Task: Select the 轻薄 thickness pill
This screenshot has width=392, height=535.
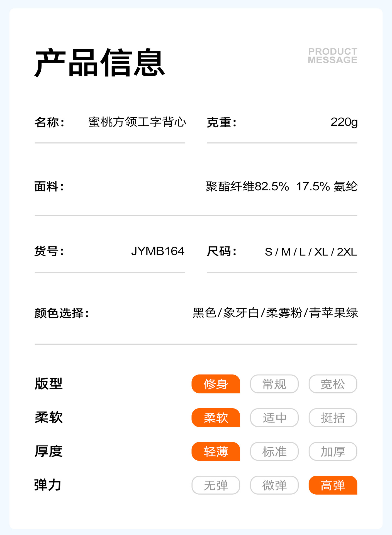Action: pos(216,451)
